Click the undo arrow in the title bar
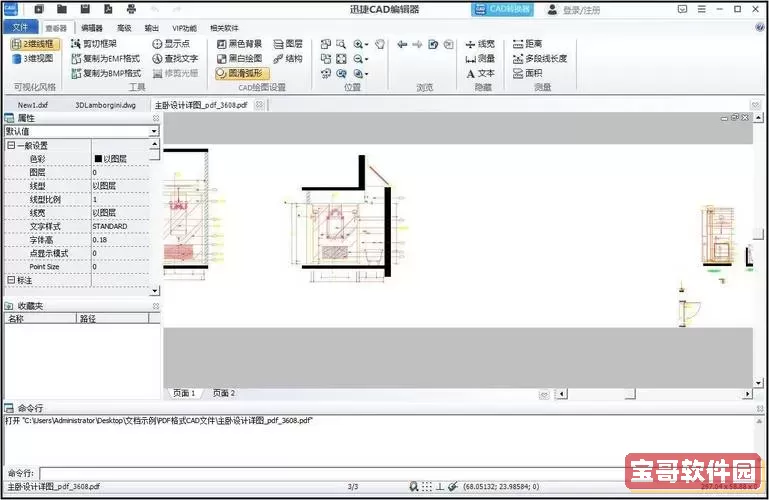Viewport: 769px width, 500px height. point(155,9)
